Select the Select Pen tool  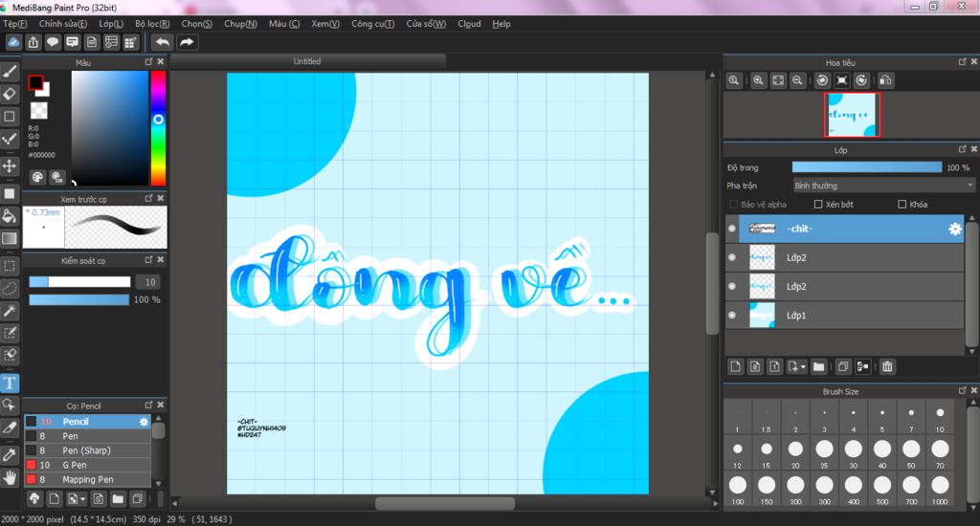pyautogui.click(x=10, y=333)
